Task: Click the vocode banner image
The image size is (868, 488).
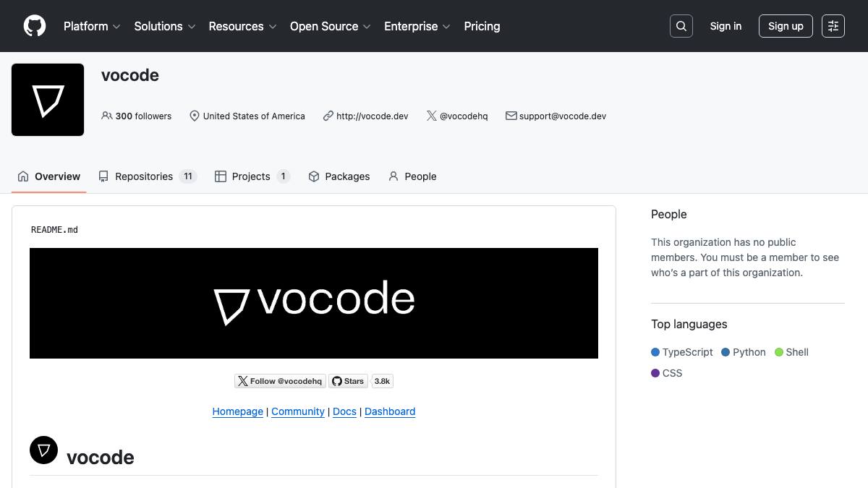Action: click(x=314, y=303)
